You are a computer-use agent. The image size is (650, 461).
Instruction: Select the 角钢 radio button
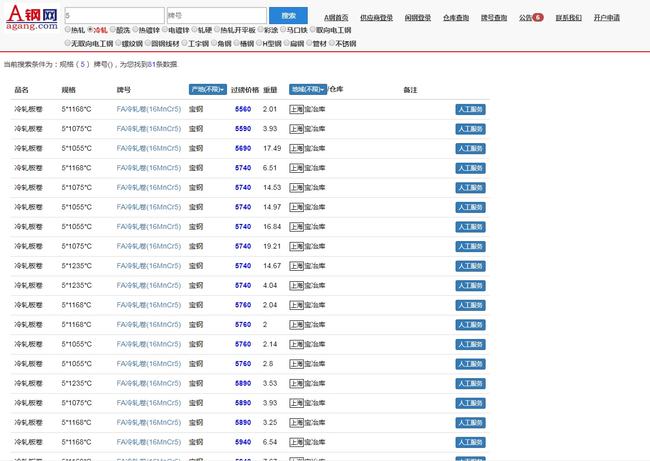click(214, 43)
